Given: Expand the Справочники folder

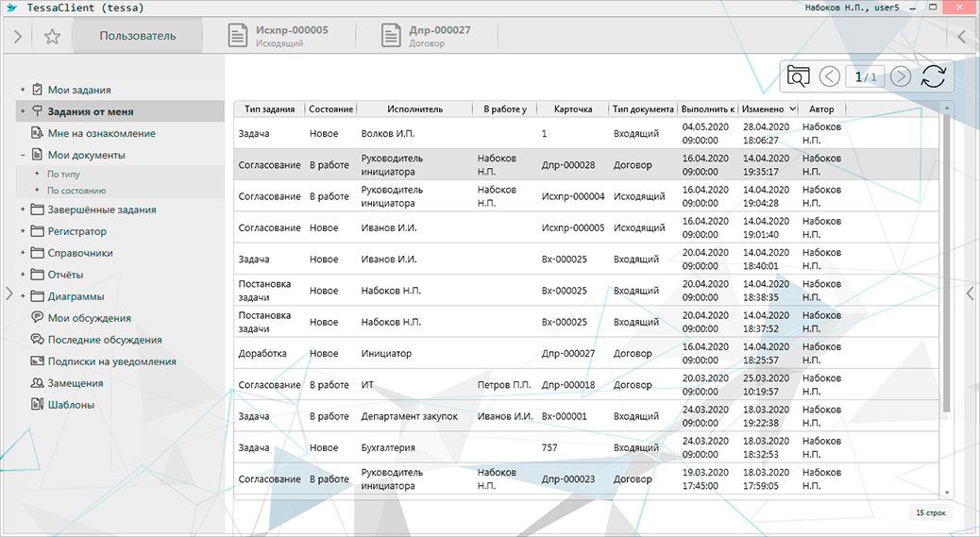Looking at the screenshot, I should pos(22,253).
